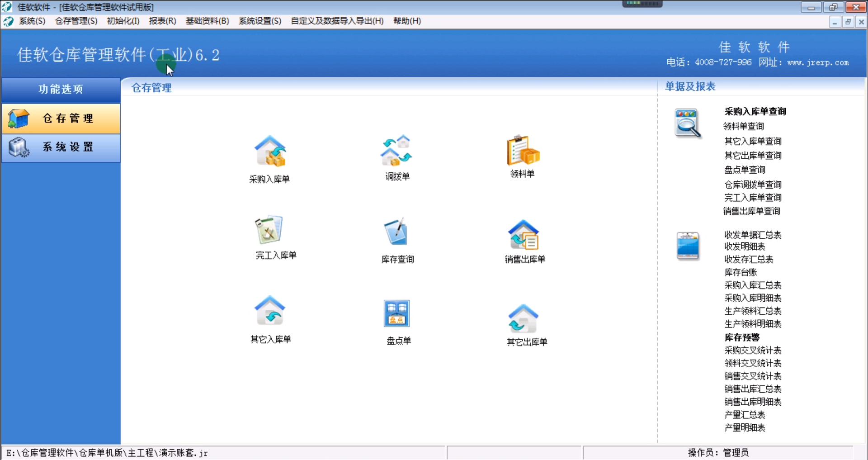Open the 领料单 material requisition icon
This screenshot has height=460, width=868.
click(x=523, y=150)
